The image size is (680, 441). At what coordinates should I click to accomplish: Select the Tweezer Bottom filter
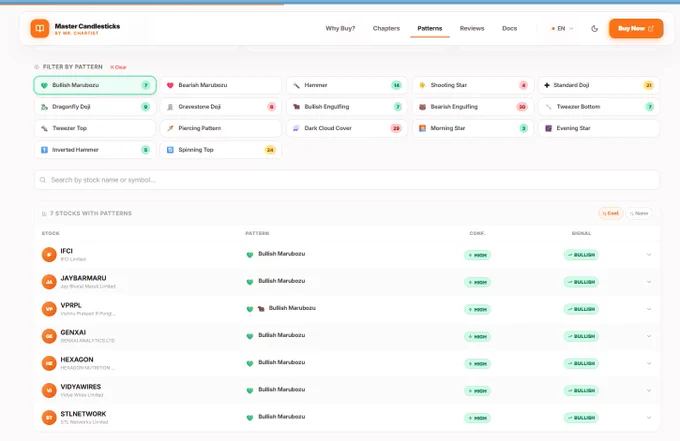[x=599, y=107]
